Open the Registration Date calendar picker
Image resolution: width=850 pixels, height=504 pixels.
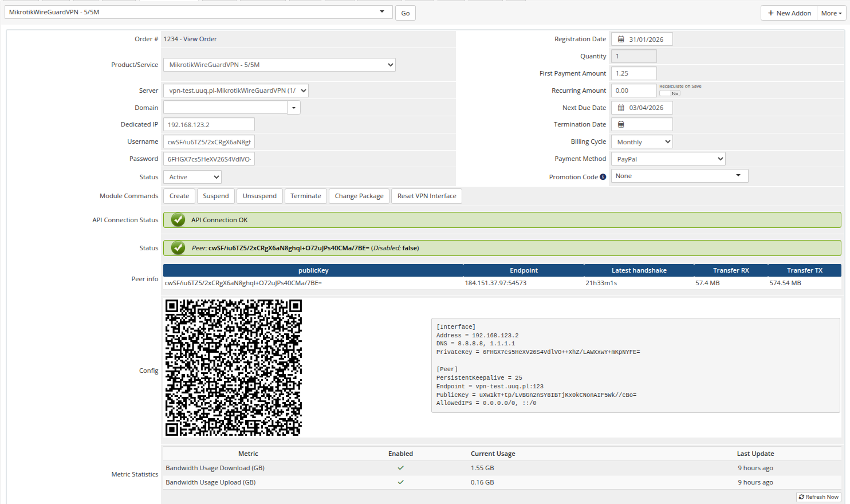point(621,39)
